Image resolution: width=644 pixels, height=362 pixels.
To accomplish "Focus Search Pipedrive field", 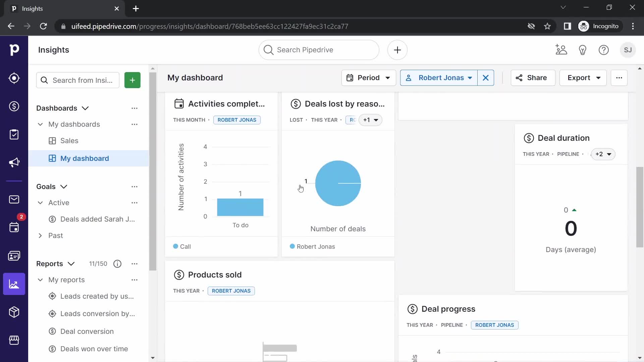I will [319, 50].
